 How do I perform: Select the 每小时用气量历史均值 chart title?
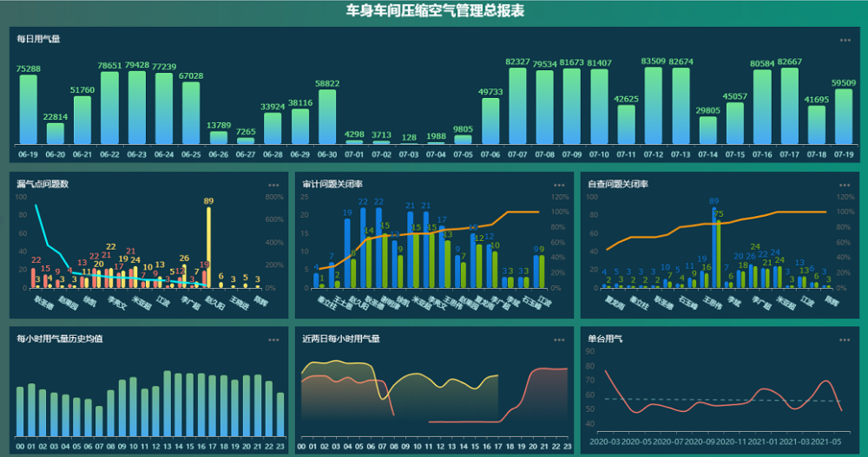pos(59,338)
